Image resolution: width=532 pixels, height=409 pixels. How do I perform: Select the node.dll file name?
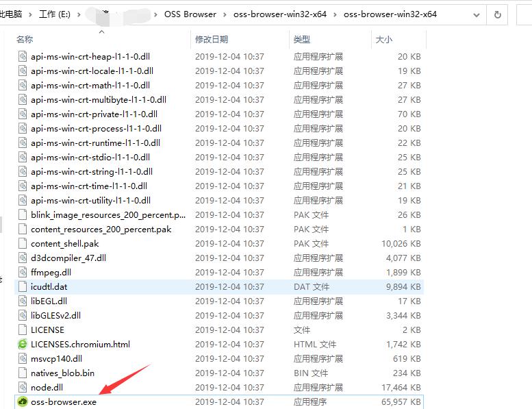pyautogui.click(x=47, y=387)
